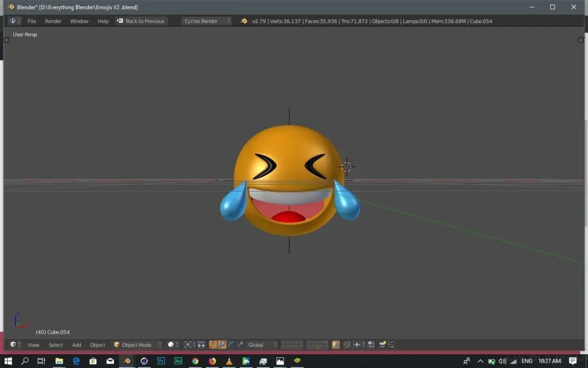Open the Global transform orientation dropdown
588x368 pixels.
262,345
